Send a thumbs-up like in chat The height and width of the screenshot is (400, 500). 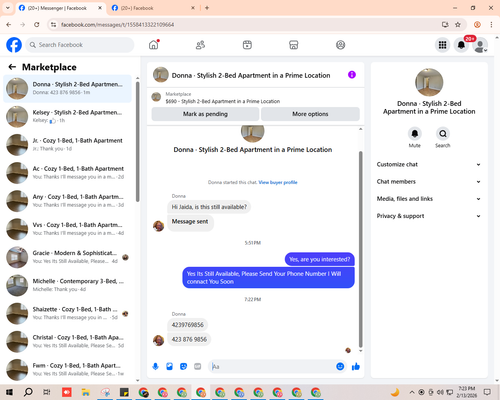pos(356,367)
